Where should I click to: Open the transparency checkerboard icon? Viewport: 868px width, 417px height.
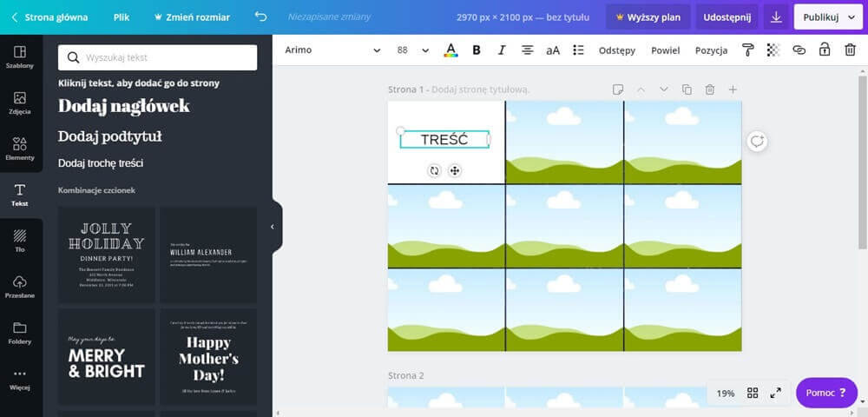pyautogui.click(x=773, y=50)
